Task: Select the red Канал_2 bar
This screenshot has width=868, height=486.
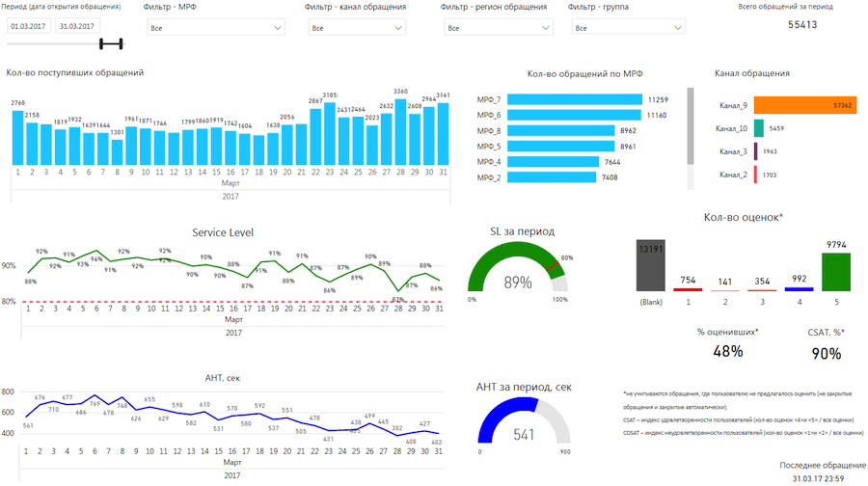Action: (755, 175)
